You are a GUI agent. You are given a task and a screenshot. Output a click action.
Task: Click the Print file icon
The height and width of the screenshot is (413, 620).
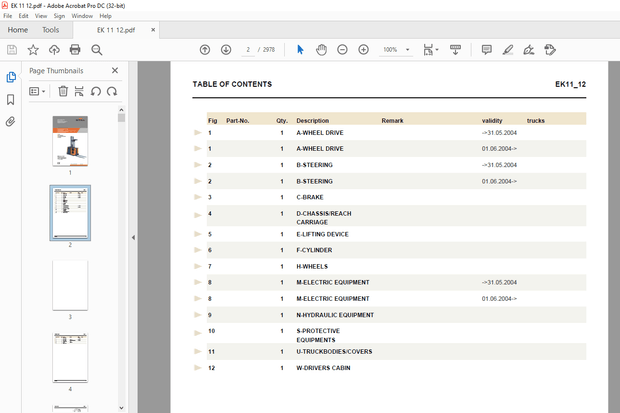click(x=74, y=49)
